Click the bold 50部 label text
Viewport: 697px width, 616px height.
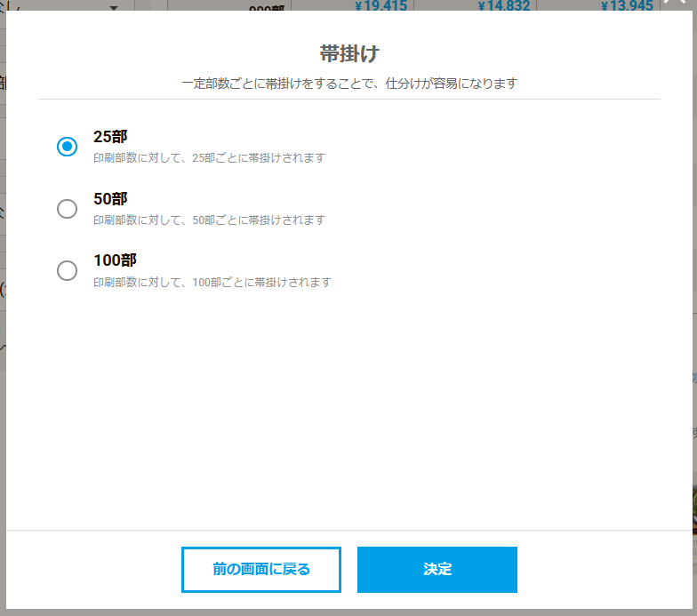tap(110, 199)
